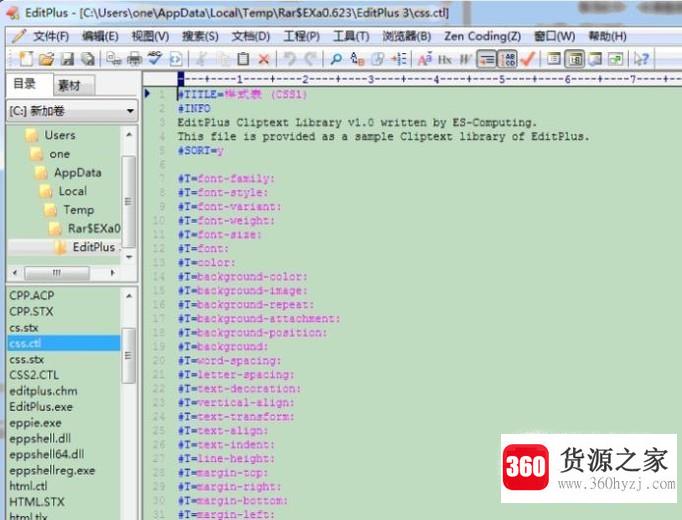Open the 视图(V) menu
Screen dimensions: 682x520
point(150,36)
